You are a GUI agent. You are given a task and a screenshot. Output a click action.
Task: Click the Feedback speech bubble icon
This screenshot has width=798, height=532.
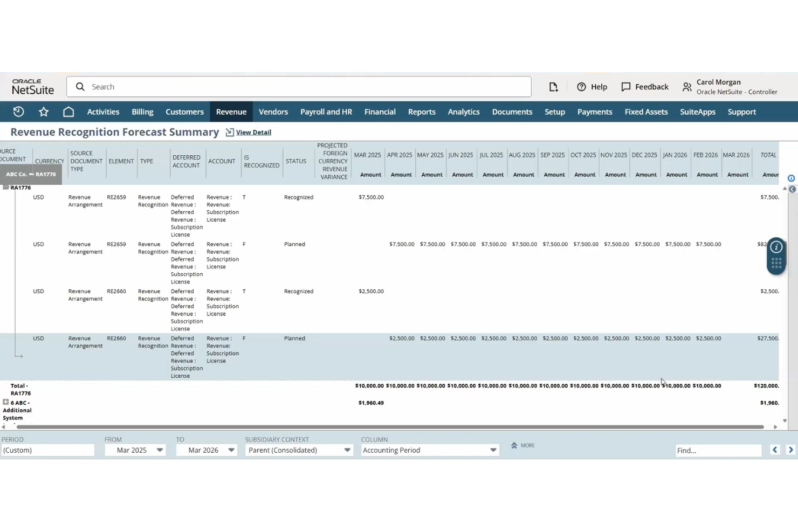(626, 87)
